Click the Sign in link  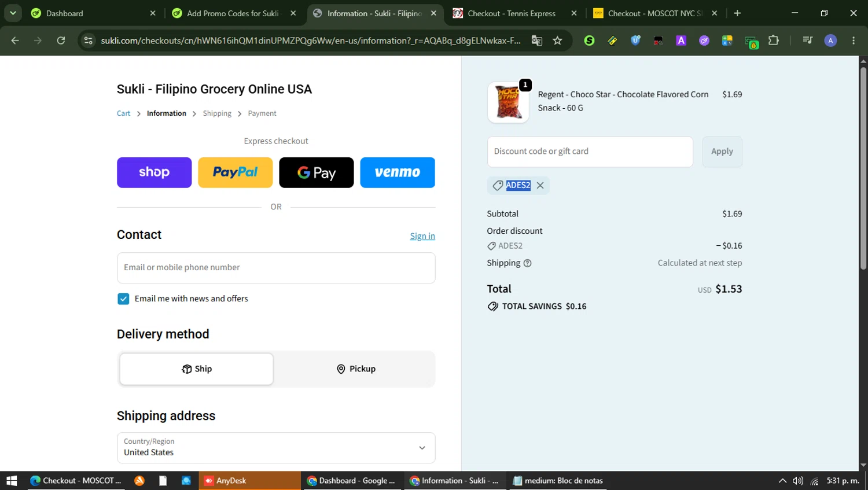tap(422, 236)
